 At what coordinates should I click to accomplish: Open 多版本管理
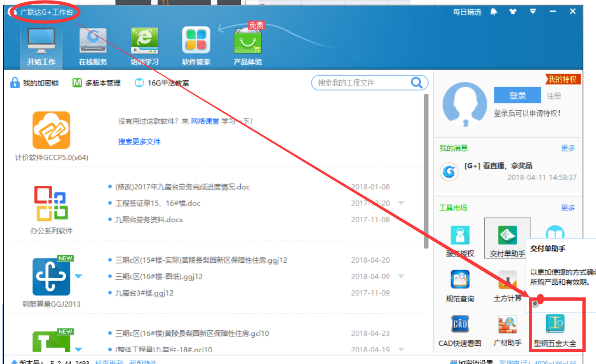pos(97,83)
